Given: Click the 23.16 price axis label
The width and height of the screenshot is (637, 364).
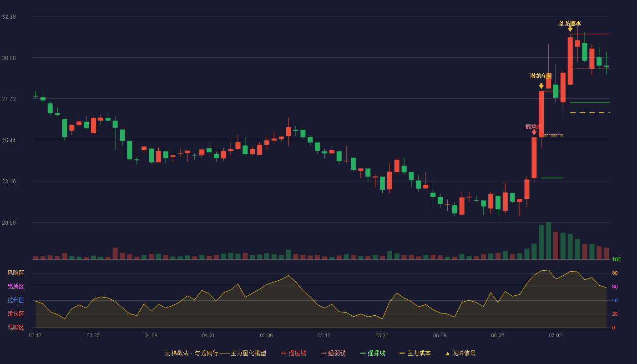Looking at the screenshot, I should tap(9, 182).
